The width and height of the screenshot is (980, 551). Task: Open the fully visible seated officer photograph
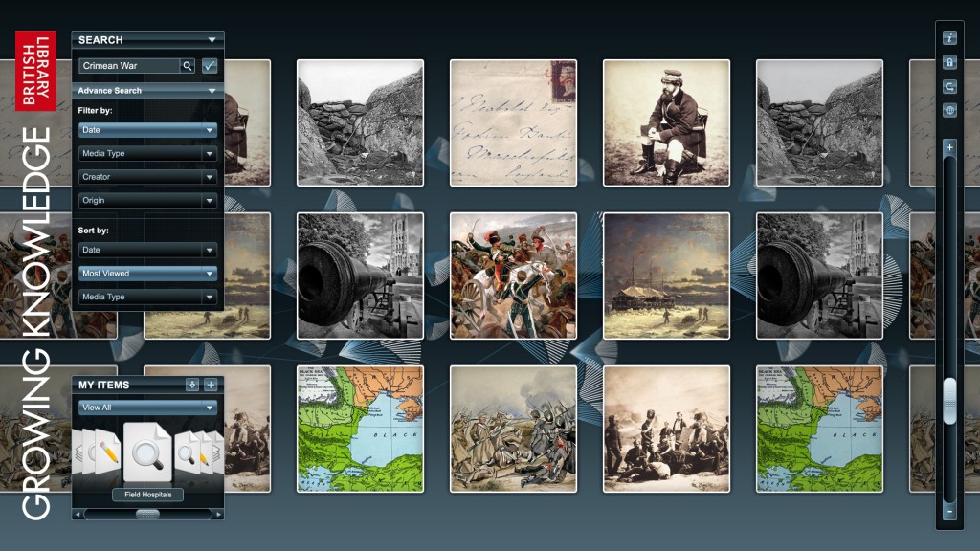tap(666, 123)
